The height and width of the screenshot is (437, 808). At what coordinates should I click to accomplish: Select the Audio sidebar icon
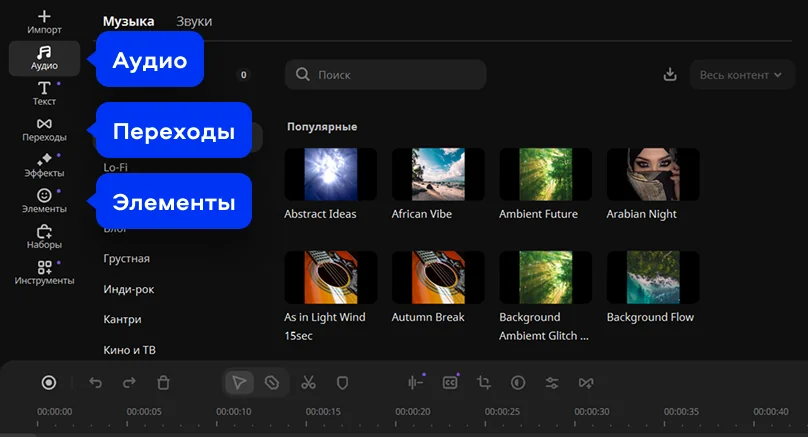pos(44,58)
